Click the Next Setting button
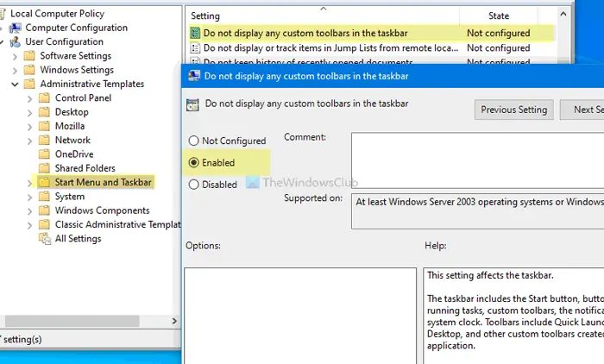 point(582,110)
